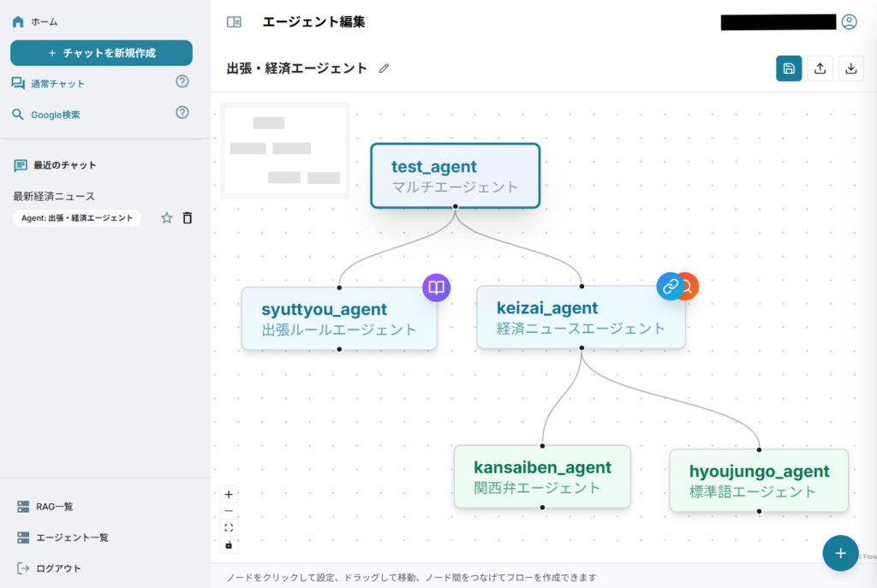Toggle canvas interactivity lock
The image size is (877, 588).
pyautogui.click(x=229, y=544)
